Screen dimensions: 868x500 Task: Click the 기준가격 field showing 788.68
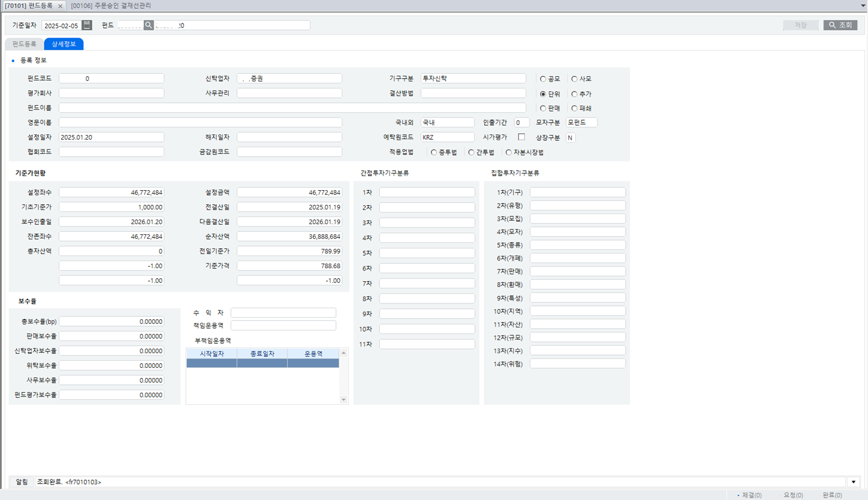[289, 265]
